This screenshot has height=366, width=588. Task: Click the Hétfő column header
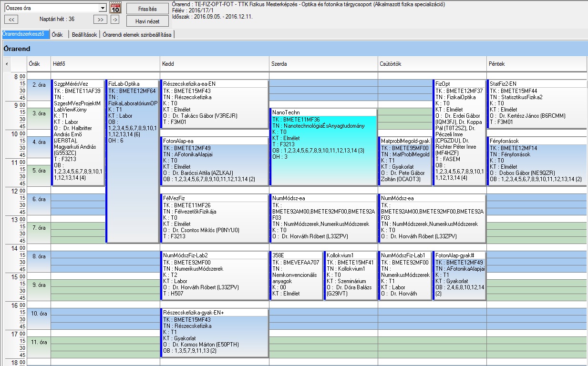[x=105, y=64]
